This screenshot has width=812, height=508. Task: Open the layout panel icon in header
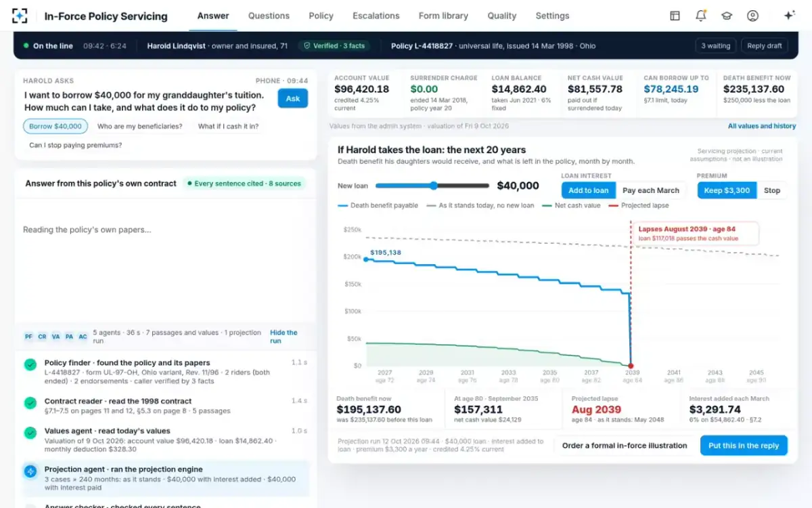point(675,16)
